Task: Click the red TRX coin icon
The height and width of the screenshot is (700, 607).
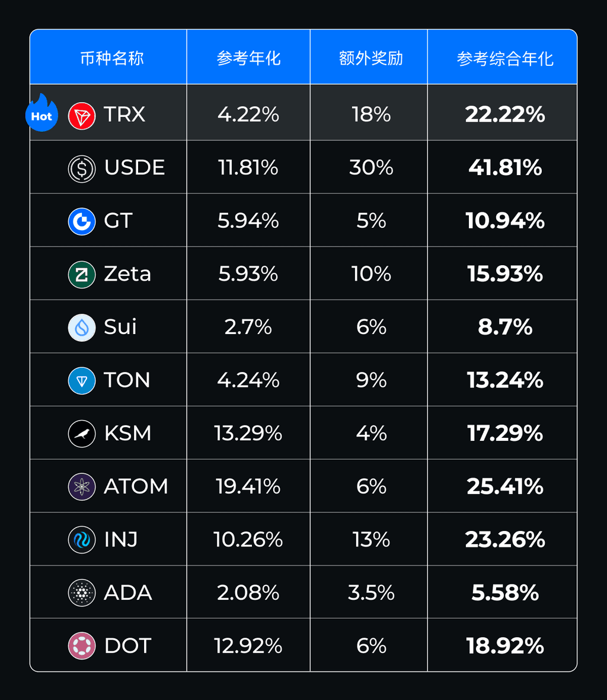Action: pyautogui.click(x=82, y=116)
